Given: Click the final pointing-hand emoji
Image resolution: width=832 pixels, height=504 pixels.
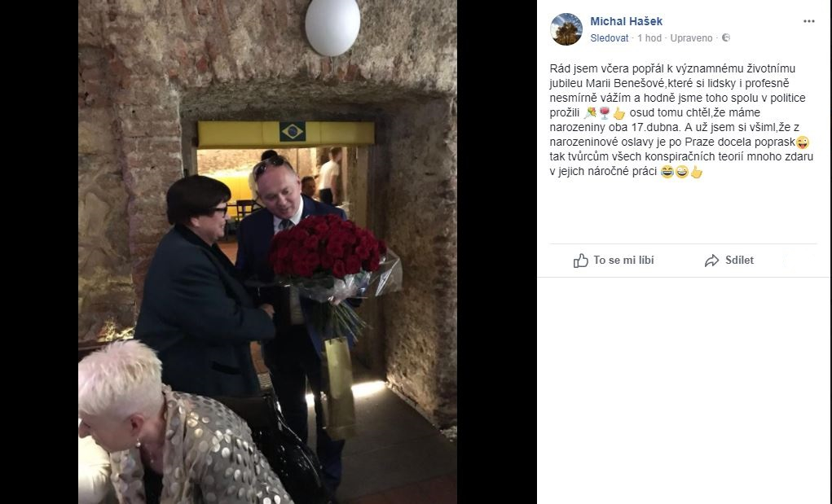Looking at the screenshot, I should pos(696,172).
